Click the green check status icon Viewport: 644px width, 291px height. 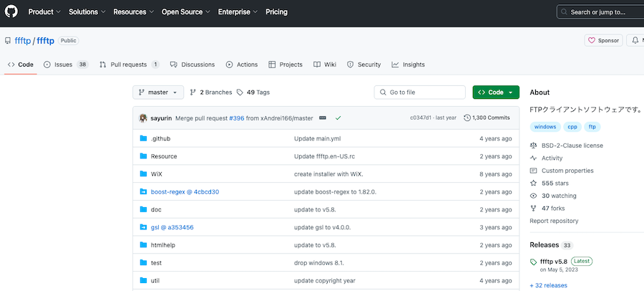pyautogui.click(x=338, y=118)
